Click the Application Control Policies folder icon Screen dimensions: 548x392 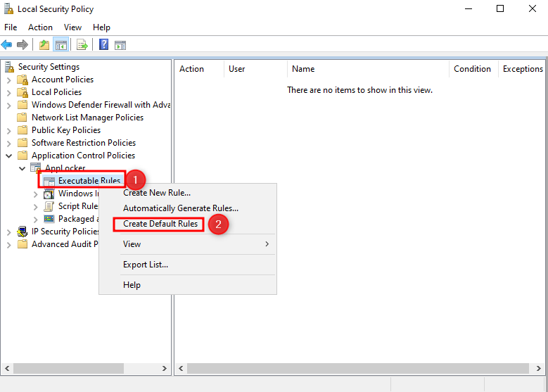pos(23,155)
